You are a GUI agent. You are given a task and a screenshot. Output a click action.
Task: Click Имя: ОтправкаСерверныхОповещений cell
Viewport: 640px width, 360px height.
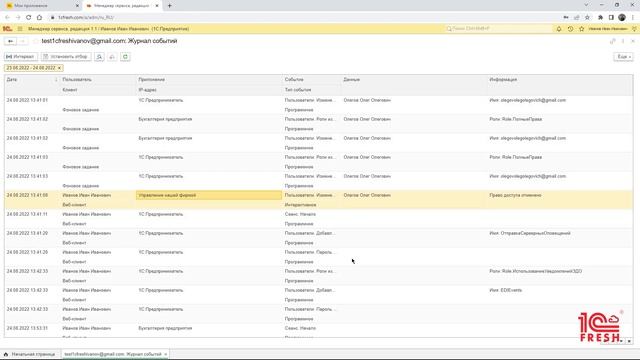point(530,233)
